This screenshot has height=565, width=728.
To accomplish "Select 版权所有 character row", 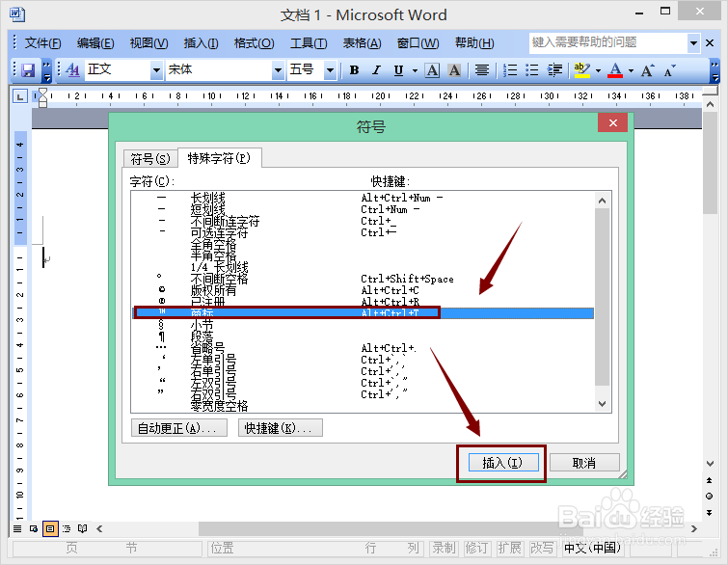I will [x=363, y=290].
